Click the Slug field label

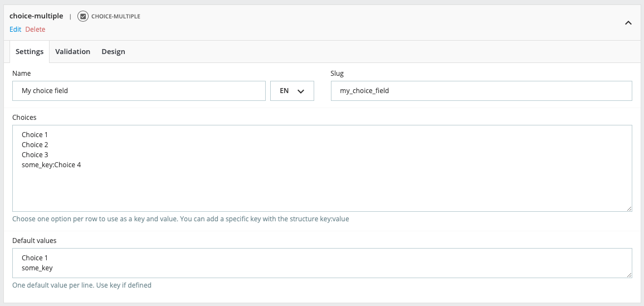pyautogui.click(x=337, y=74)
